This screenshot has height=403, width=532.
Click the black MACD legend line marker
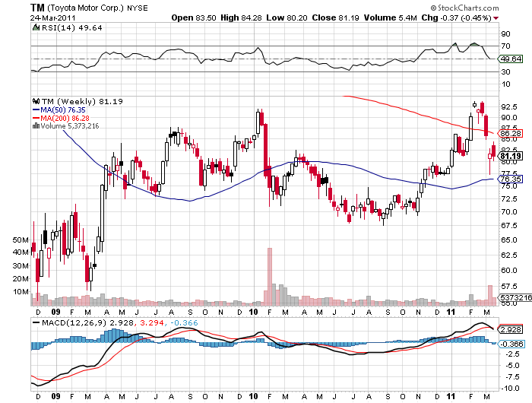tap(36, 322)
